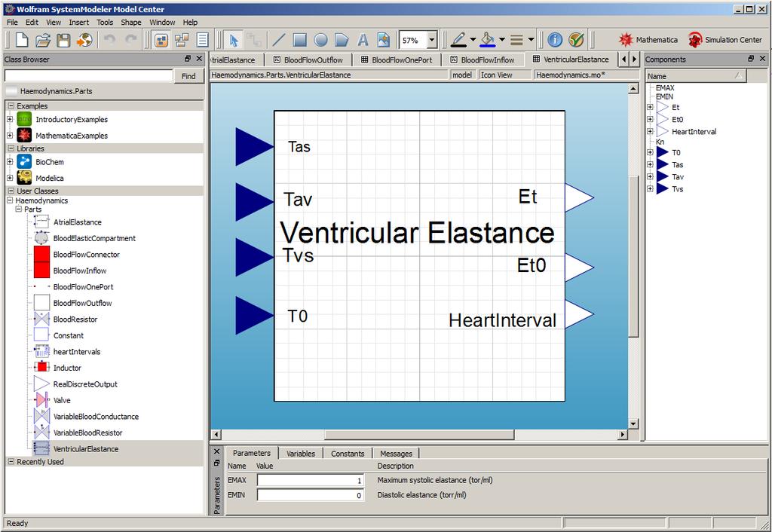Switch to the BloodFlowInflow tab
This screenshot has width=772, height=532.
click(x=482, y=60)
